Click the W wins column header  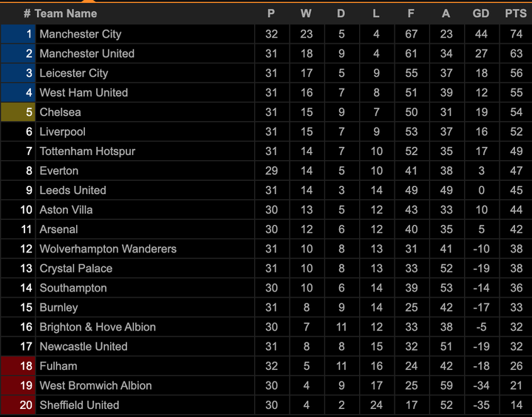pyautogui.click(x=306, y=13)
